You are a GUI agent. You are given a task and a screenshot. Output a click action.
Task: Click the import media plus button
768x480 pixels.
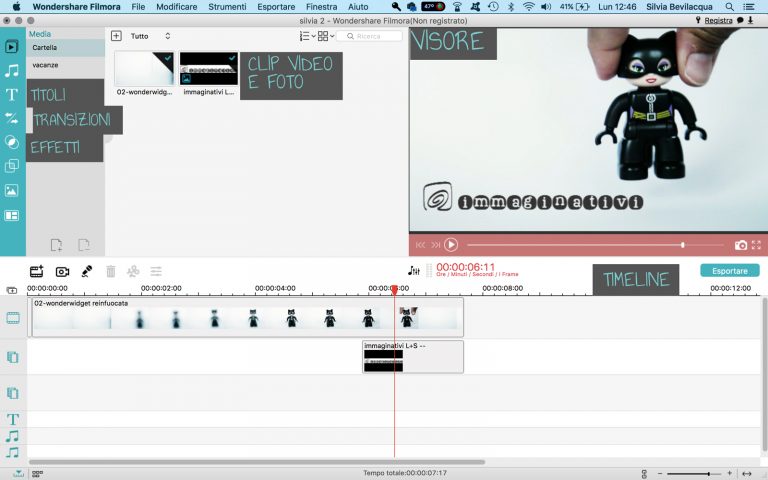116,36
